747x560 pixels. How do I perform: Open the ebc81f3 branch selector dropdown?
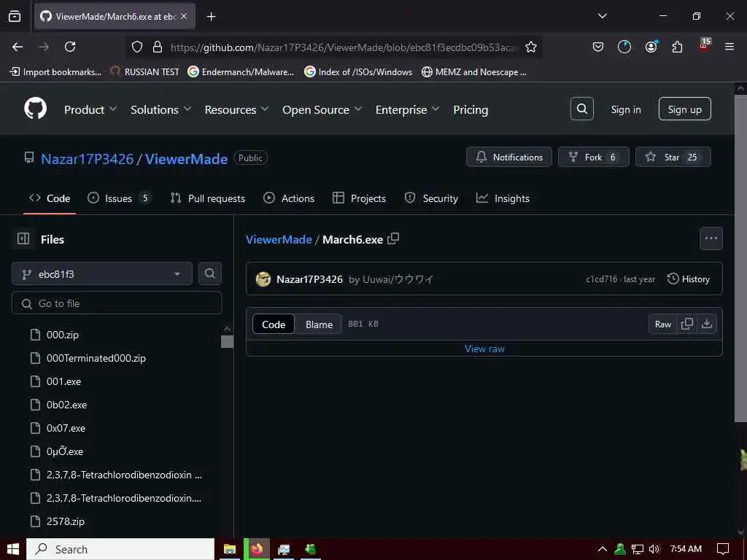point(102,274)
